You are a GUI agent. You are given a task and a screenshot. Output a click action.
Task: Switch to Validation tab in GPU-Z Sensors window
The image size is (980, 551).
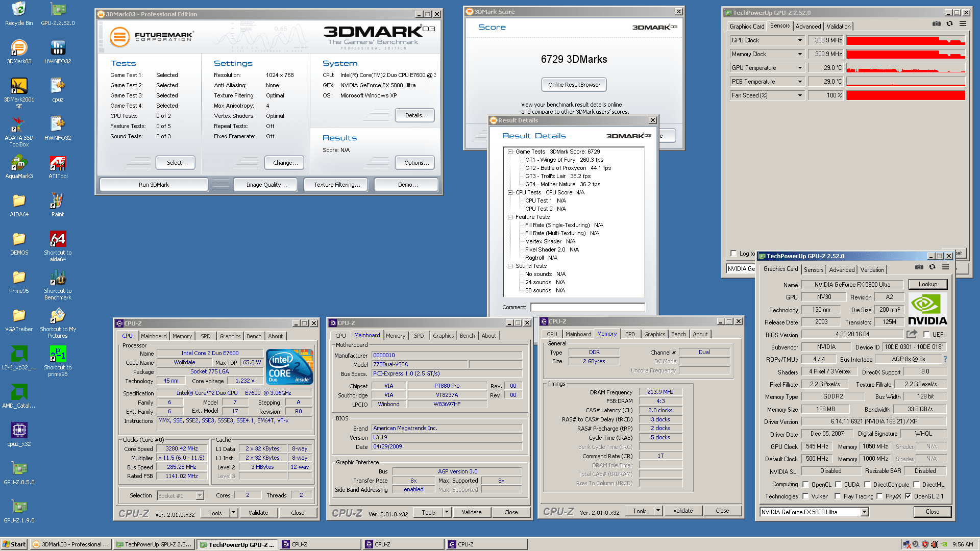(839, 27)
